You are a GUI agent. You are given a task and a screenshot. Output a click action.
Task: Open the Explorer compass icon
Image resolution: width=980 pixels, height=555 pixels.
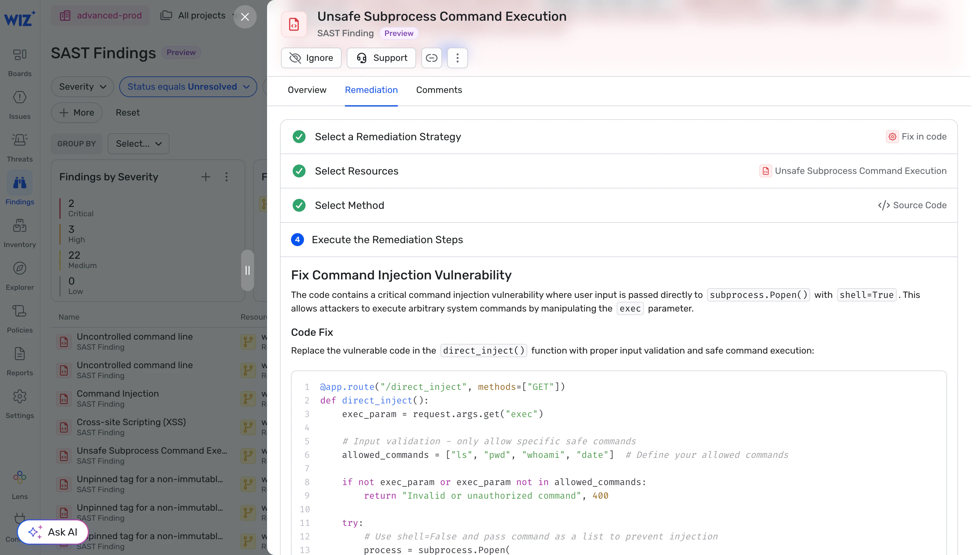tap(19, 269)
